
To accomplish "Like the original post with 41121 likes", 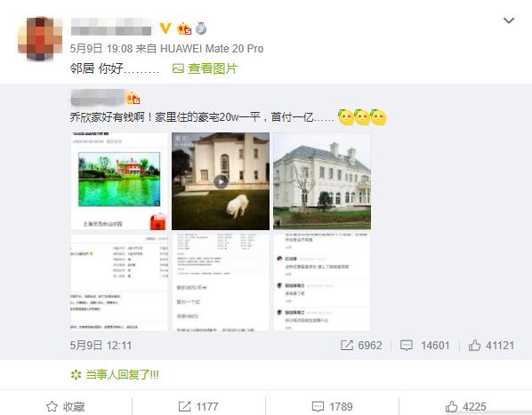I will click(491, 345).
